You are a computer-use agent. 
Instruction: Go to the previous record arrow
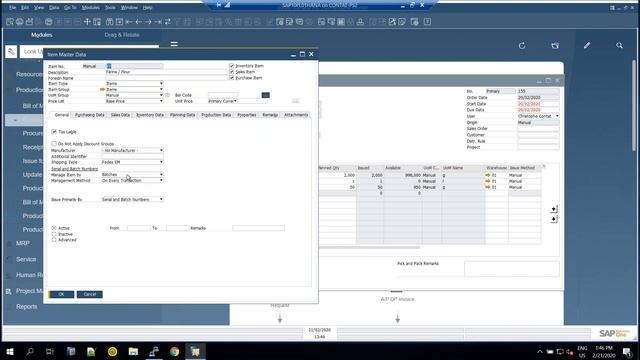[139, 22]
